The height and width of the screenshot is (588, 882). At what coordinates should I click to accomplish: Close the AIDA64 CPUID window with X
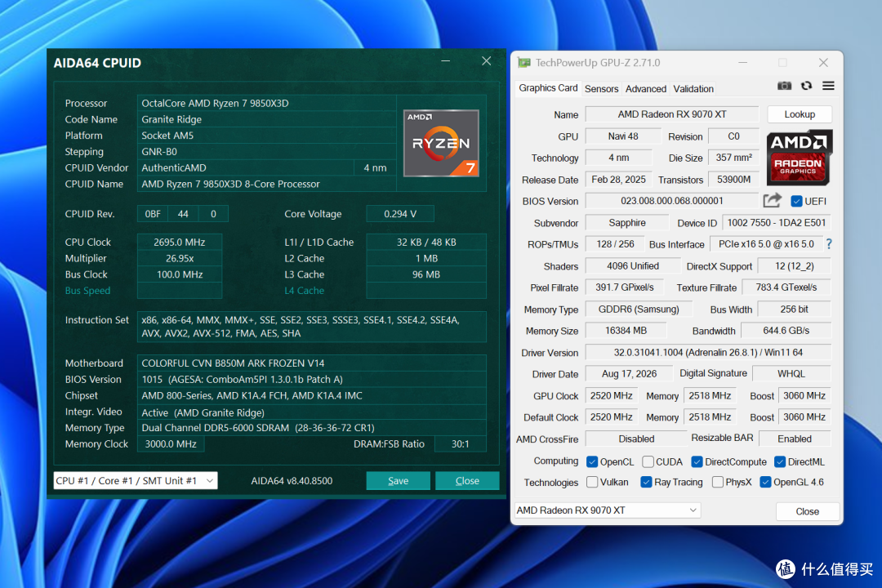point(486,60)
